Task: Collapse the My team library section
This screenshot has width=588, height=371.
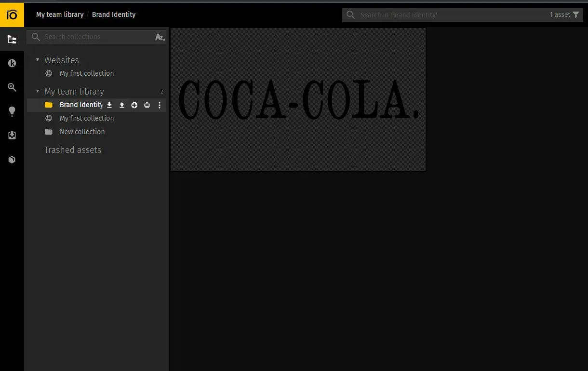Action: tap(38, 91)
